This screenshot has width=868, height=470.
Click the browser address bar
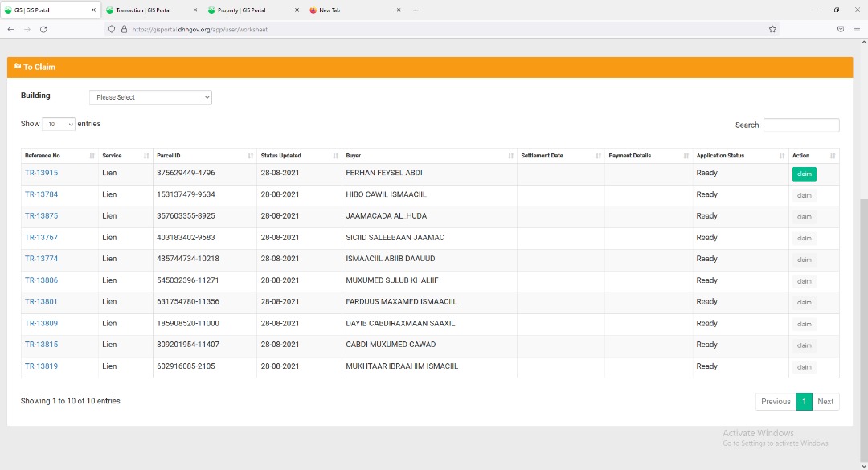(x=442, y=30)
